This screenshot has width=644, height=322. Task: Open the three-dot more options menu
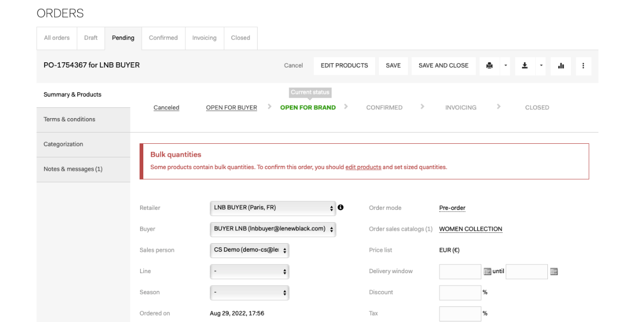coord(583,65)
